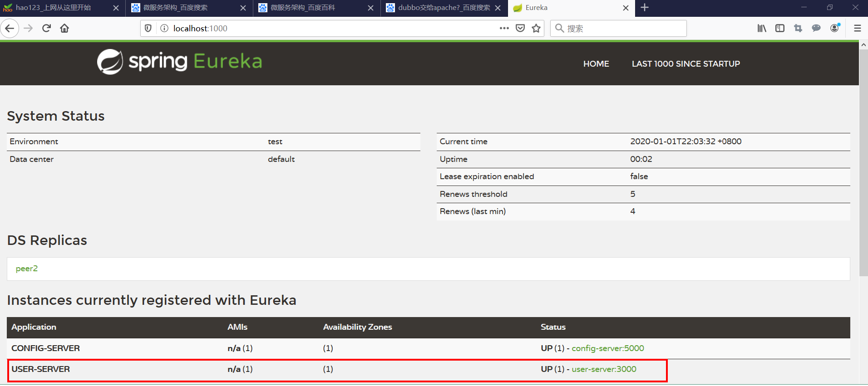
Task: Go to the browser home page icon
Action: tap(64, 28)
